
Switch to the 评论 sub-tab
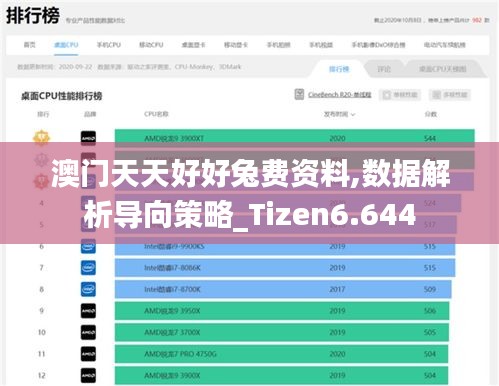pyautogui.click(x=384, y=69)
